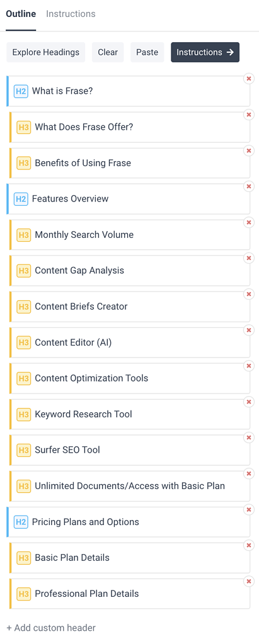The width and height of the screenshot is (259, 644).
Task: Add a custom header
Action: [51, 628]
